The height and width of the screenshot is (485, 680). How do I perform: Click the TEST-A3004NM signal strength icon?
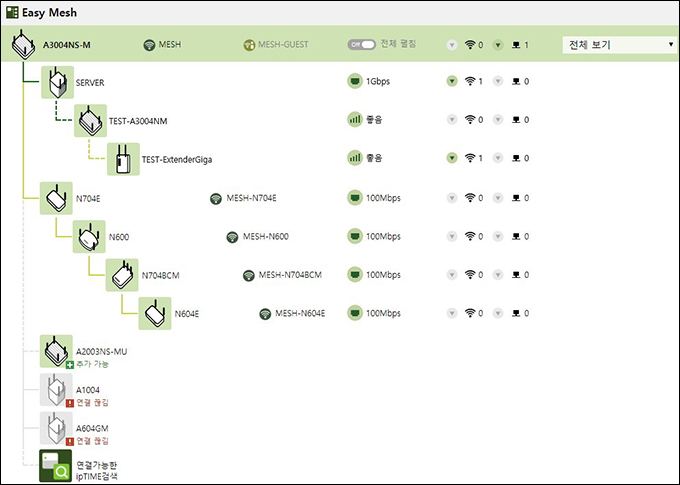pos(355,119)
